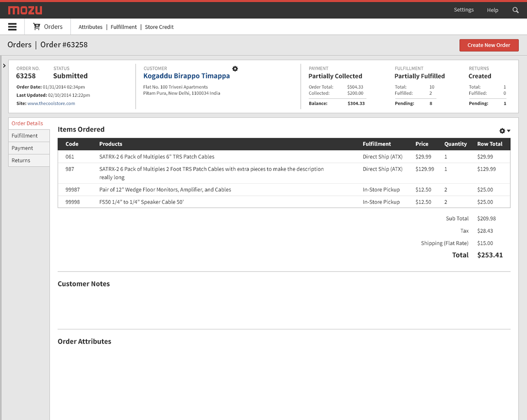This screenshot has width=527, height=420.
Task: Click the Create New Order button
Action: point(489,45)
